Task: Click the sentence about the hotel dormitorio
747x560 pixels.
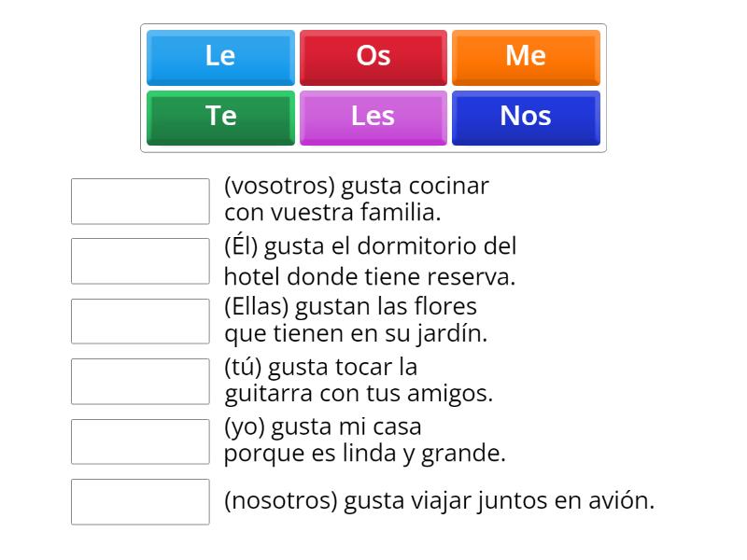Action: (x=369, y=261)
